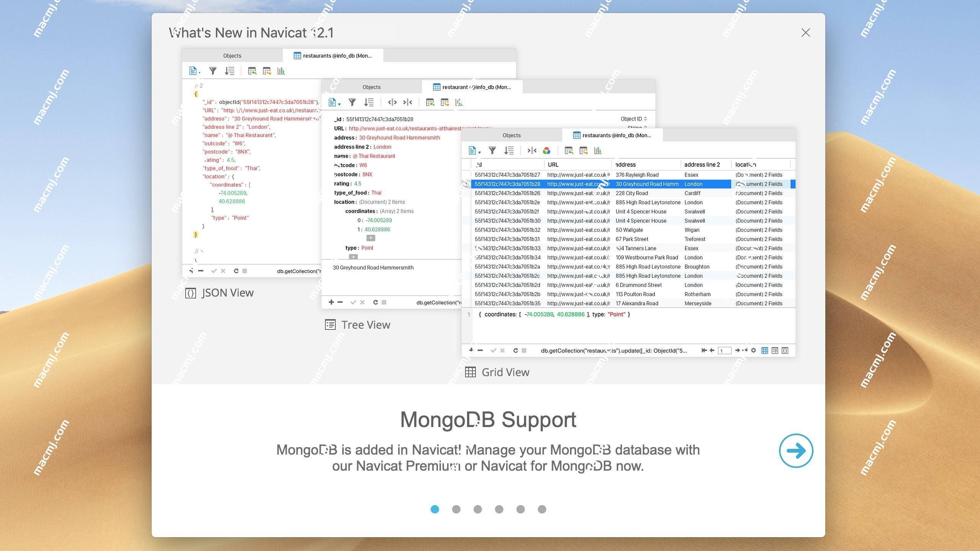
Task: Click the Tree View label
Action: [366, 325]
